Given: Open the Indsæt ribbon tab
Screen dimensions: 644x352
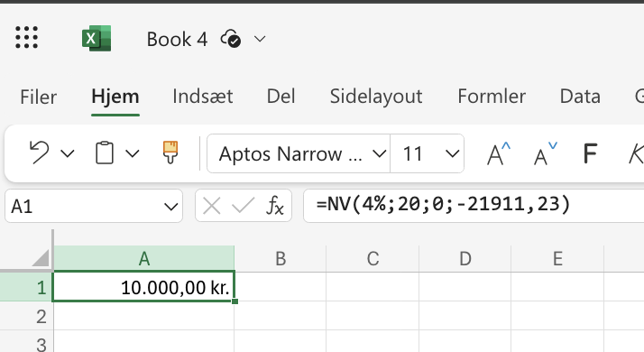Looking at the screenshot, I should pyautogui.click(x=202, y=97).
